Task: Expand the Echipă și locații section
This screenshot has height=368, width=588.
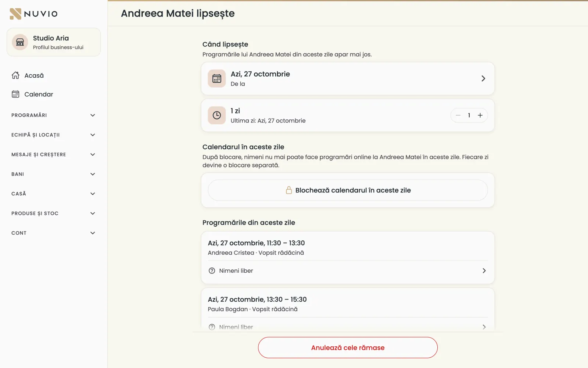Action: (54, 135)
